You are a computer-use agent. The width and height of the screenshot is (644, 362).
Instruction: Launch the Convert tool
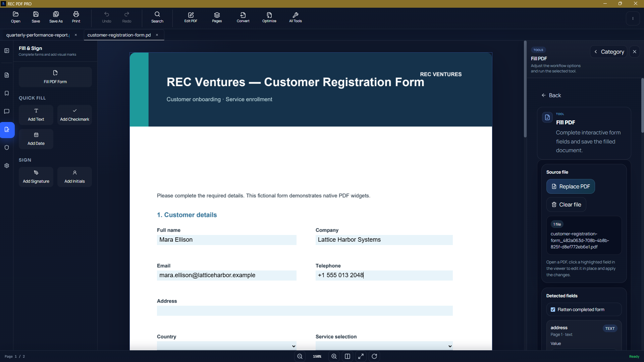pos(243,17)
